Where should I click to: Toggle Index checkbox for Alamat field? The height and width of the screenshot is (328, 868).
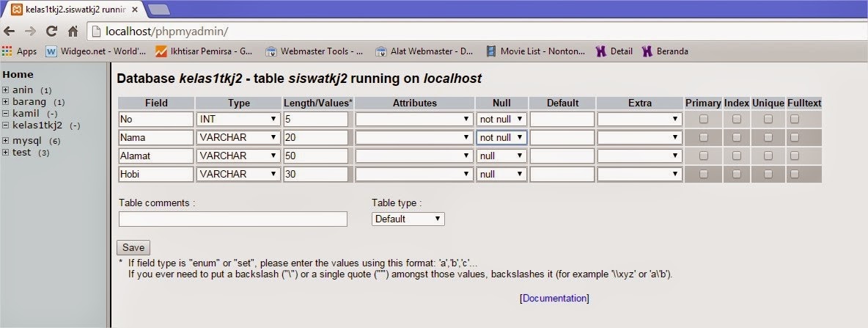[x=737, y=156]
